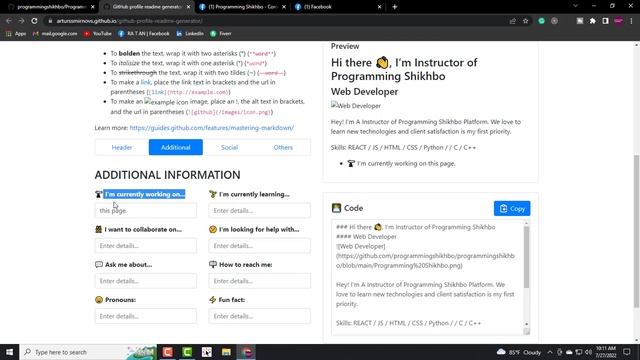Screen dimensions: 640x360
Task: Click the 'I'm currently working on' input field
Action: click(x=146, y=211)
